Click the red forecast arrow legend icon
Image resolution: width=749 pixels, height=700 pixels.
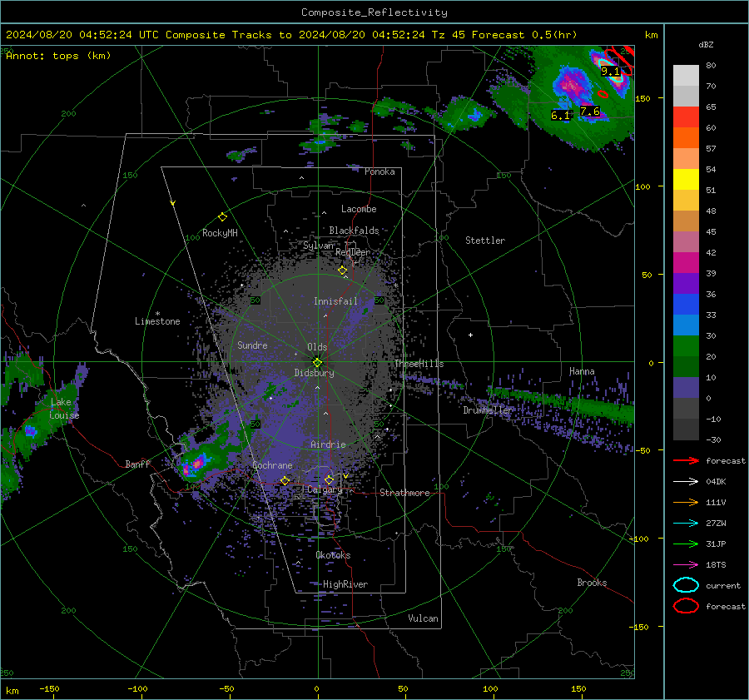(x=686, y=460)
